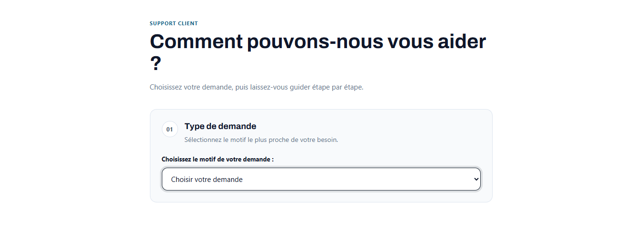Click the word "Comment" in the main title
This screenshot has height=251, width=644.
click(x=197, y=41)
